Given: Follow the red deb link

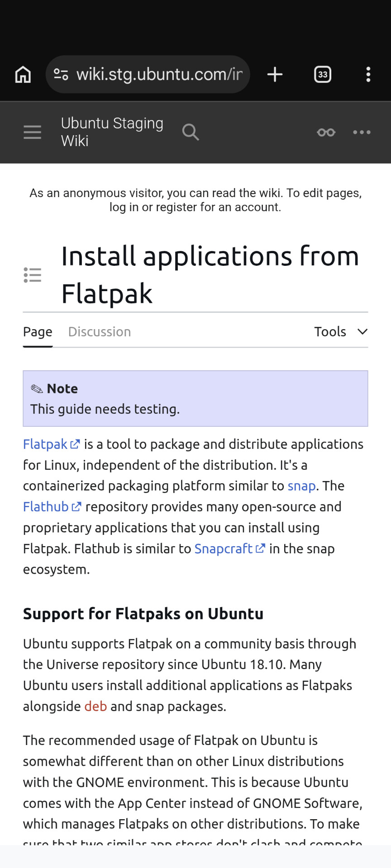Looking at the screenshot, I should tap(95, 706).
